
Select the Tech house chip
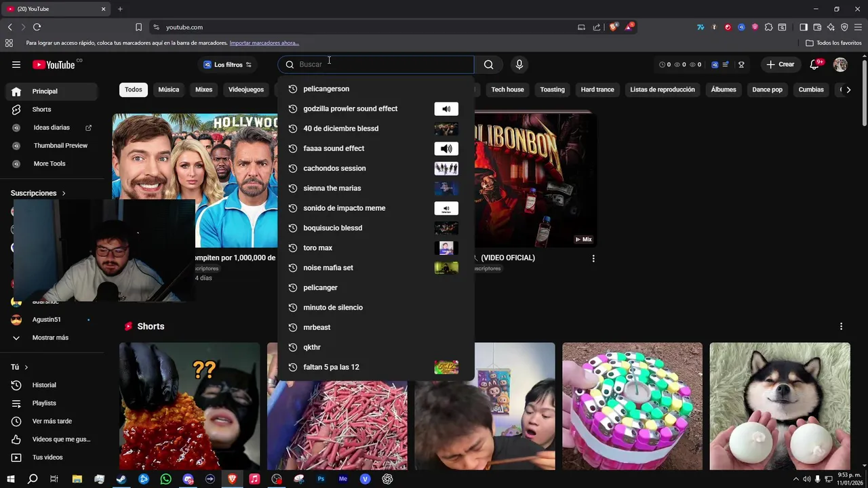(507, 89)
